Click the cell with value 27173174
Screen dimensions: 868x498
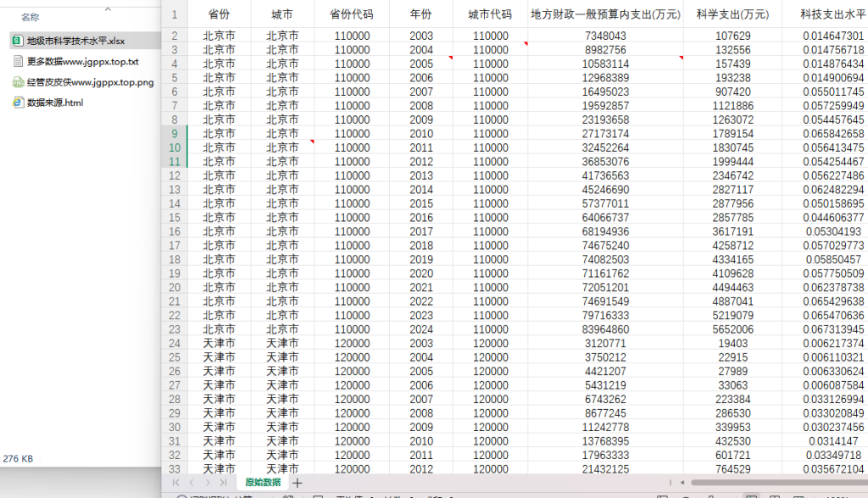(605, 133)
